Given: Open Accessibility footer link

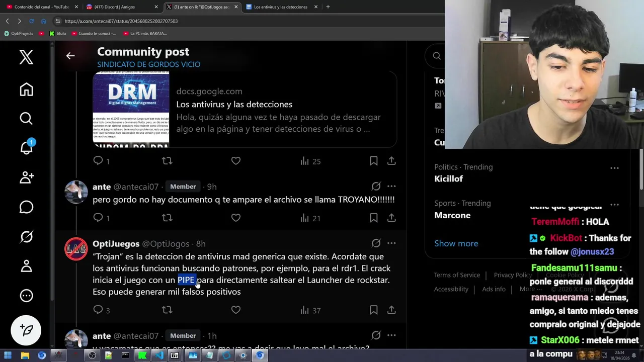Looking at the screenshot, I should coord(451,289).
